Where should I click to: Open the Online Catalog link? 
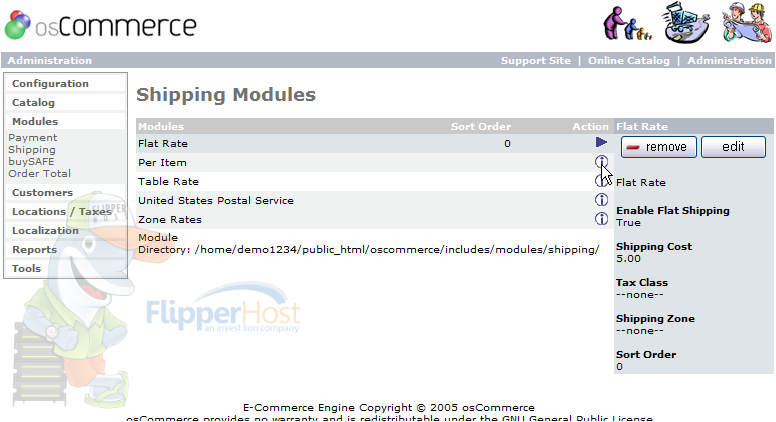coord(628,61)
